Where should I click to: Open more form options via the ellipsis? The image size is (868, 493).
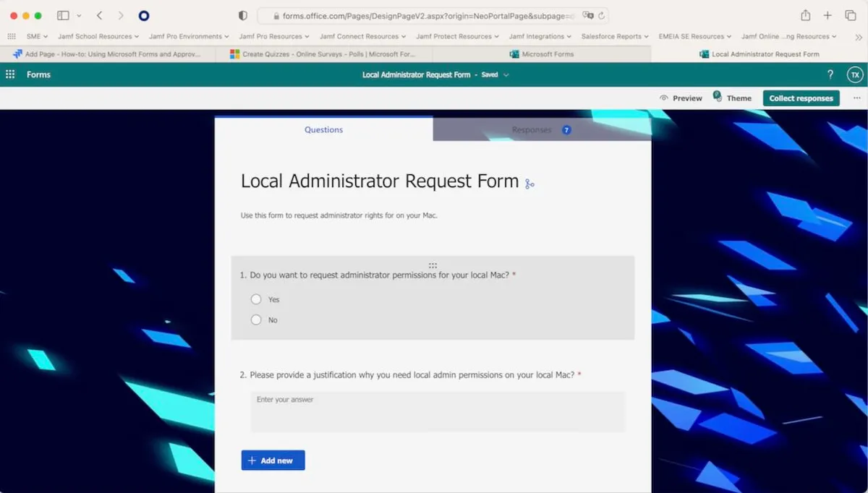point(856,98)
